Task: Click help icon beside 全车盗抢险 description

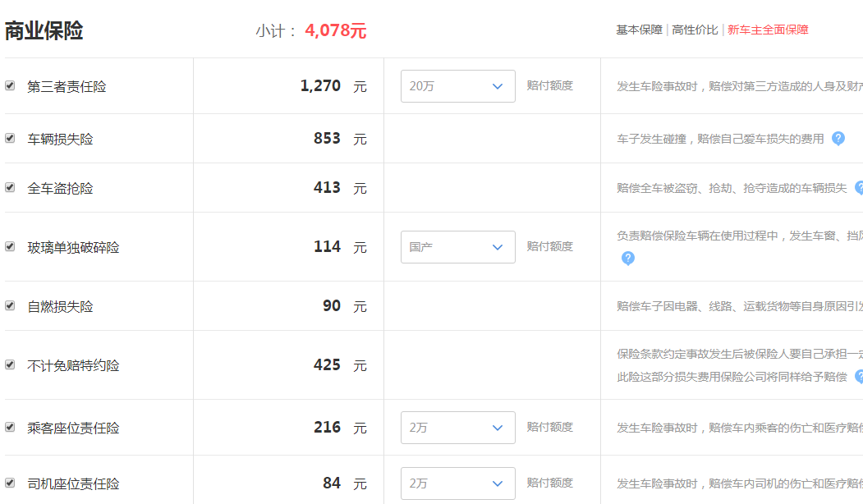Action: (859, 188)
